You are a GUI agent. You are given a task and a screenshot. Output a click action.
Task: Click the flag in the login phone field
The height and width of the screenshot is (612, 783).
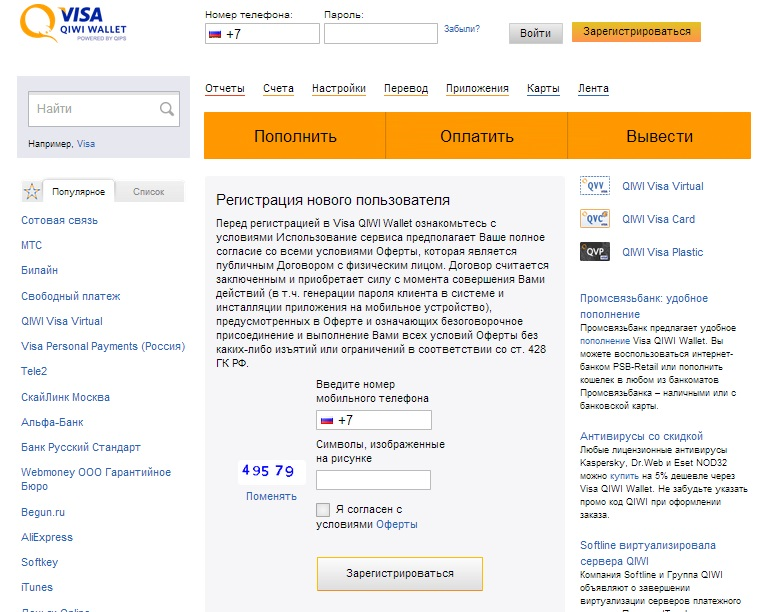pos(215,34)
